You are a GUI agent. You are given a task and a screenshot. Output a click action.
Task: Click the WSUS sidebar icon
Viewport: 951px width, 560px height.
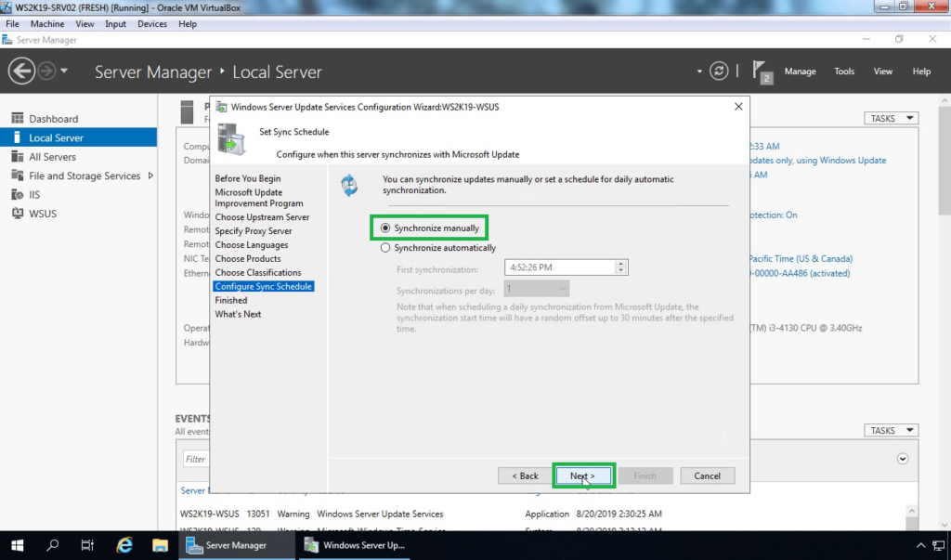point(17,214)
